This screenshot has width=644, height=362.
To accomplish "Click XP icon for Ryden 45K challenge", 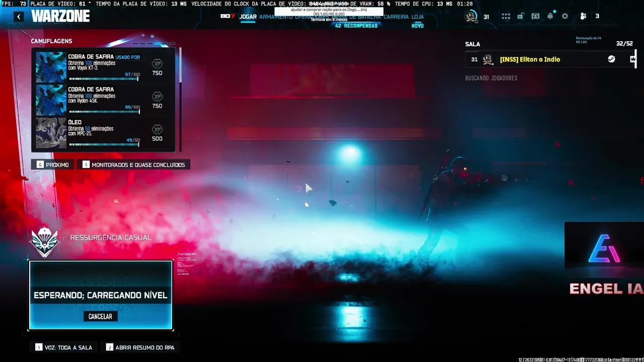I will pos(157,97).
